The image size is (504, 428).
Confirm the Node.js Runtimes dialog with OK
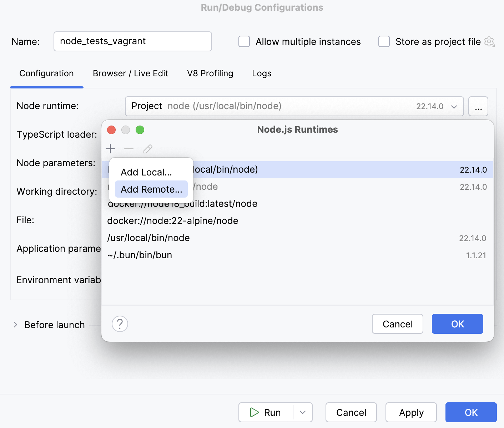[457, 324]
